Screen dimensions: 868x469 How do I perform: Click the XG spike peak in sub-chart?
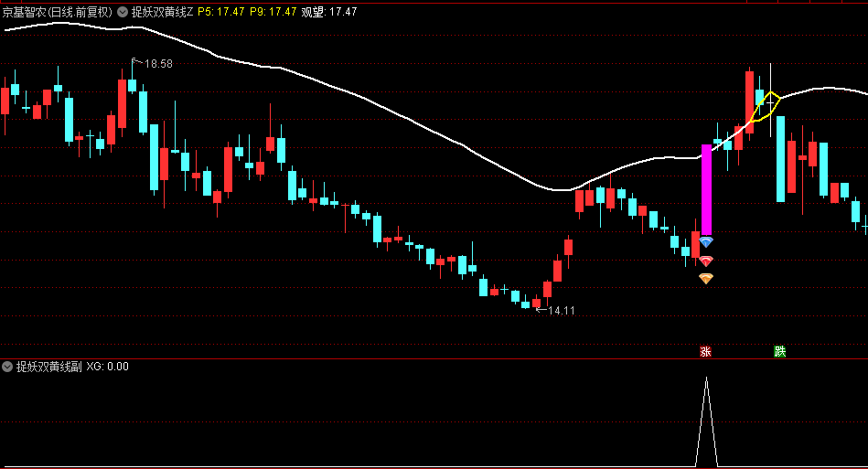[706, 378]
